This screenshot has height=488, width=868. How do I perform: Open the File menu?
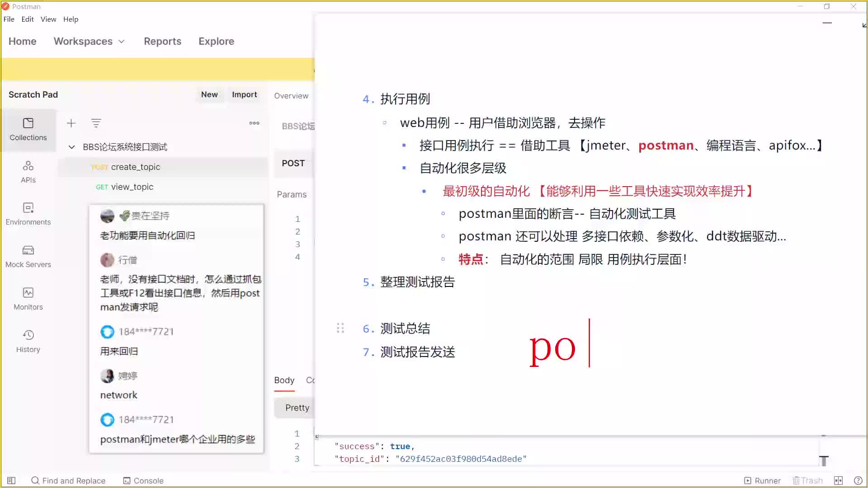(x=9, y=19)
